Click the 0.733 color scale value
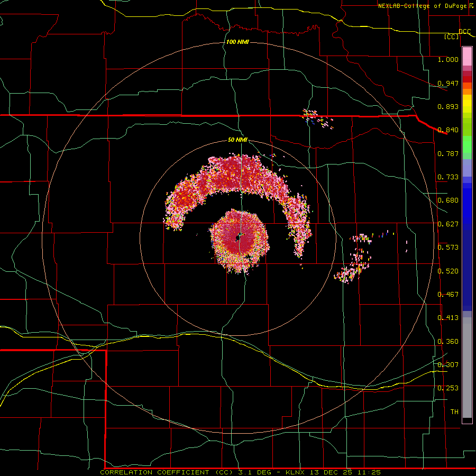 (x=448, y=177)
